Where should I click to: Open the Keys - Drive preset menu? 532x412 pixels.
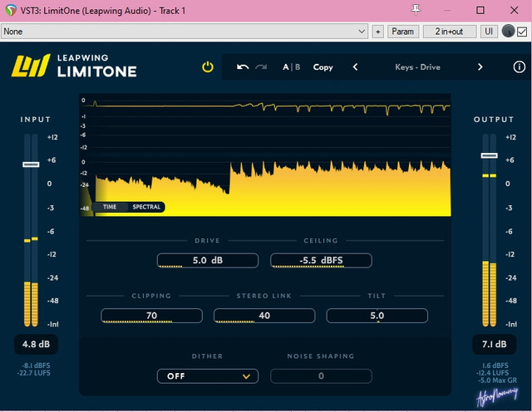417,66
